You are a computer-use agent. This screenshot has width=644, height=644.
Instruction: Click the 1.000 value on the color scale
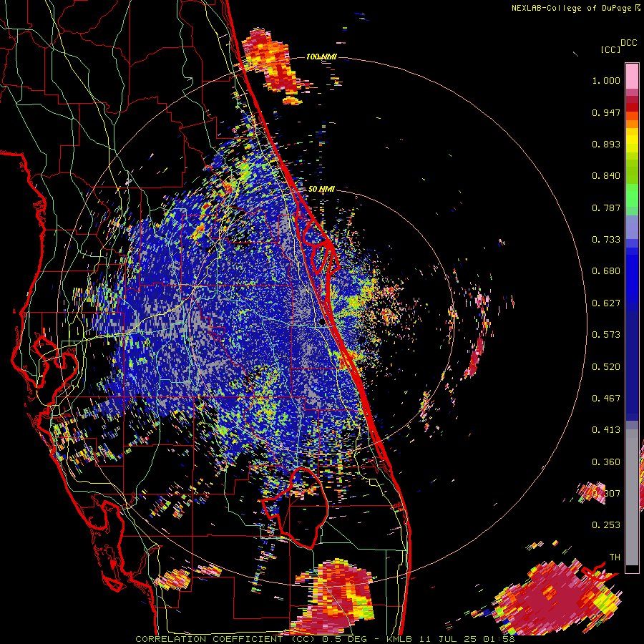pos(606,80)
